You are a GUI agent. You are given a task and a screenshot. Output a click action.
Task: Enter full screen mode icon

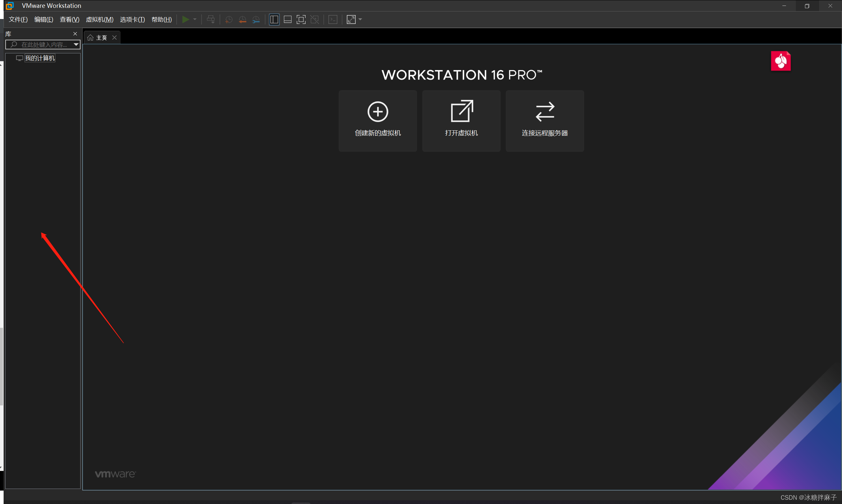pos(301,19)
